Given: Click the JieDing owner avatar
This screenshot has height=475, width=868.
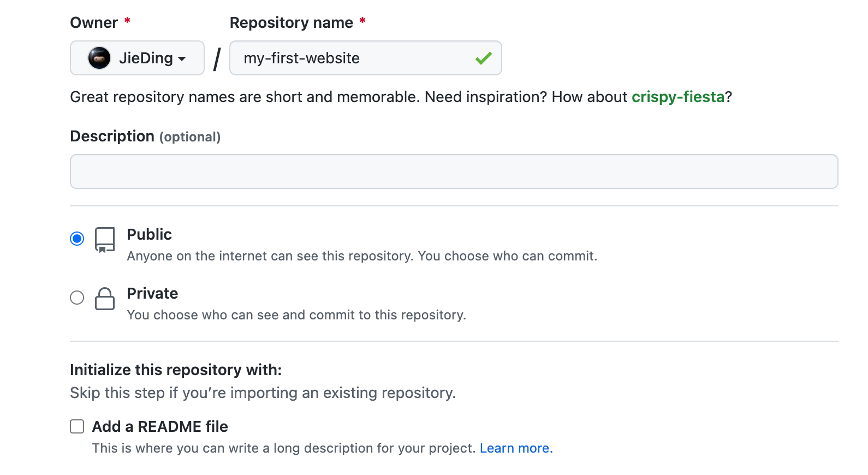Looking at the screenshot, I should click(x=99, y=58).
